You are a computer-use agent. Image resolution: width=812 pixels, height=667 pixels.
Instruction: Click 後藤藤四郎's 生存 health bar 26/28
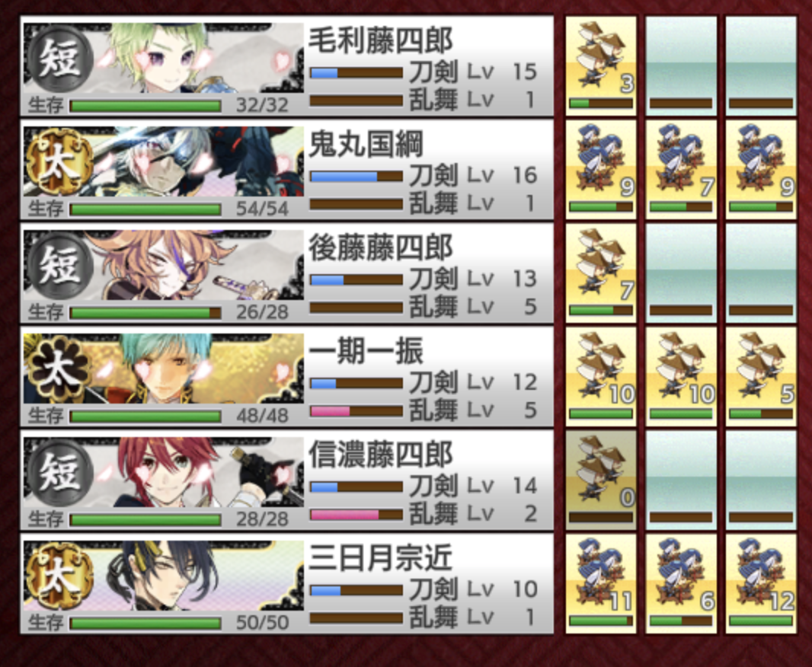(145, 312)
